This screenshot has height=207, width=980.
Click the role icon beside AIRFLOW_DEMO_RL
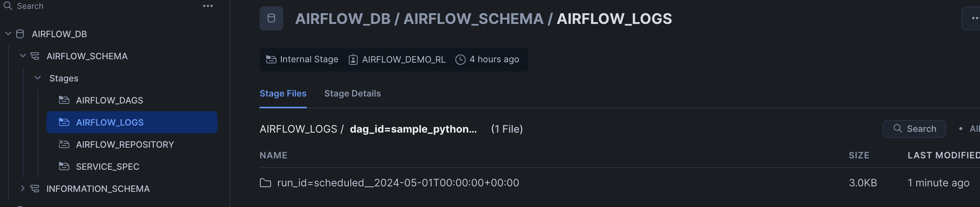pyautogui.click(x=353, y=60)
